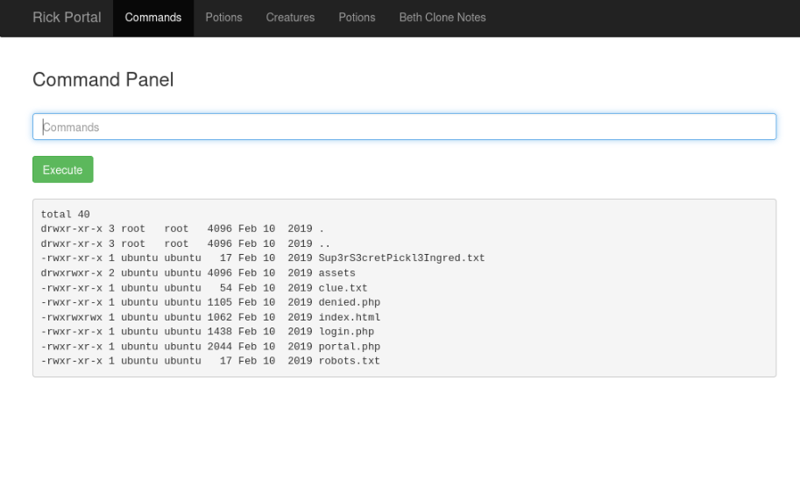Click the "total 40" output line
This screenshot has height=479, width=800.
[65, 214]
